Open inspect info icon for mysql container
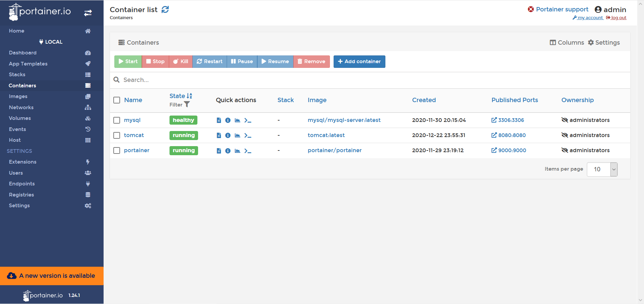This screenshot has width=644, height=304. pyautogui.click(x=228, y=120)
